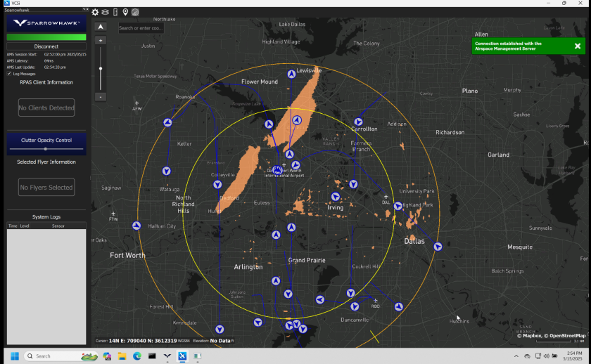The image size is (591, 364).
Task: Click the green connection status bar
Action: click(x=46, y=37)
